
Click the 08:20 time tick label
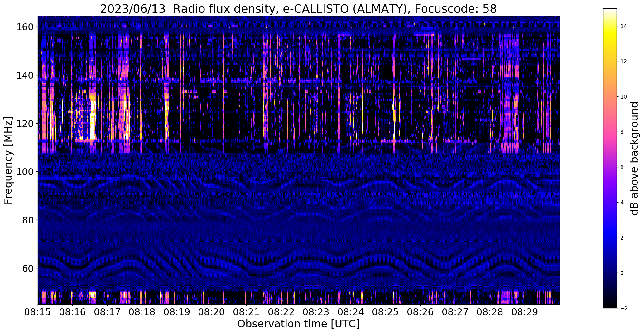pos(212,312)
